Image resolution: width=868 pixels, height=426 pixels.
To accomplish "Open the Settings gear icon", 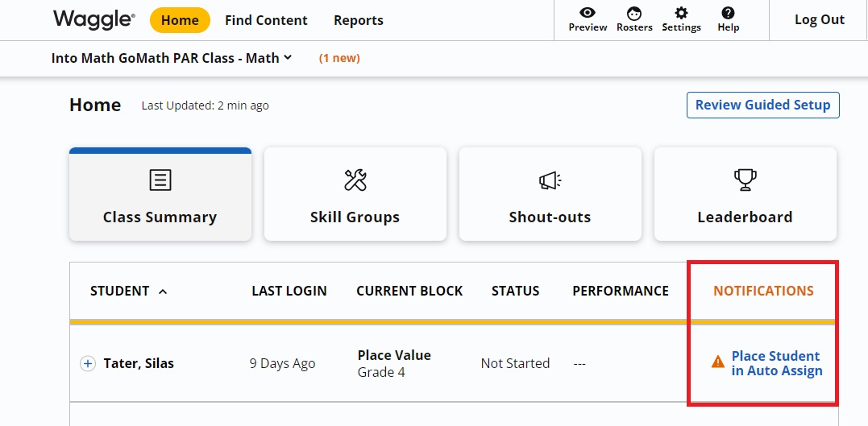I will [x=682, y=13].
